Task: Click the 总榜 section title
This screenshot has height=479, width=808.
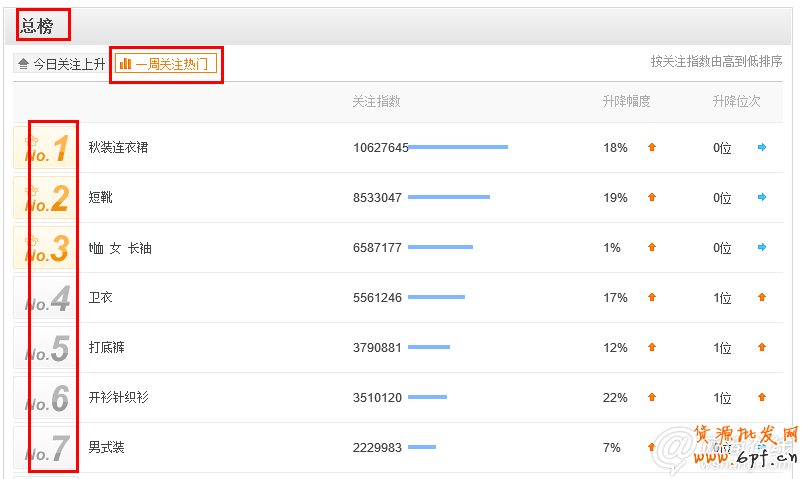Action: coord(37,26)
